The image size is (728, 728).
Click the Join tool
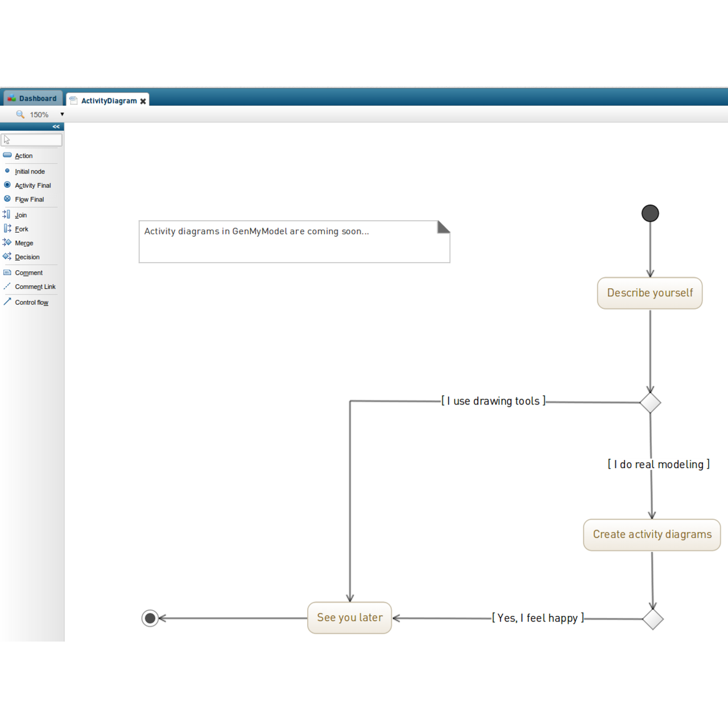[x=20, y=215]
